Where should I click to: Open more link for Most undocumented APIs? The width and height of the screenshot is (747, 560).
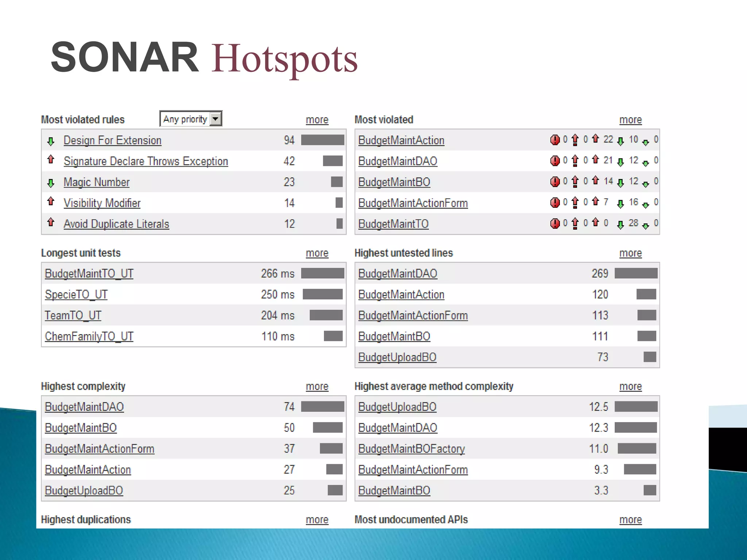pyautogui.click(x=631, y=520)
